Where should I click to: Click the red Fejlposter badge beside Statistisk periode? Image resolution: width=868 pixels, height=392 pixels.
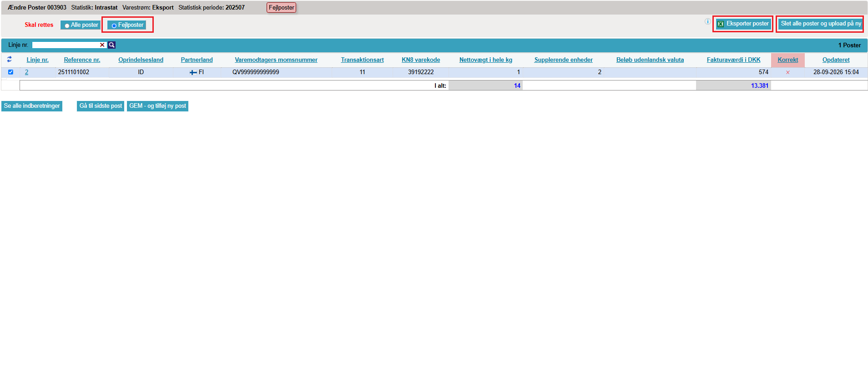click(281, 8)
